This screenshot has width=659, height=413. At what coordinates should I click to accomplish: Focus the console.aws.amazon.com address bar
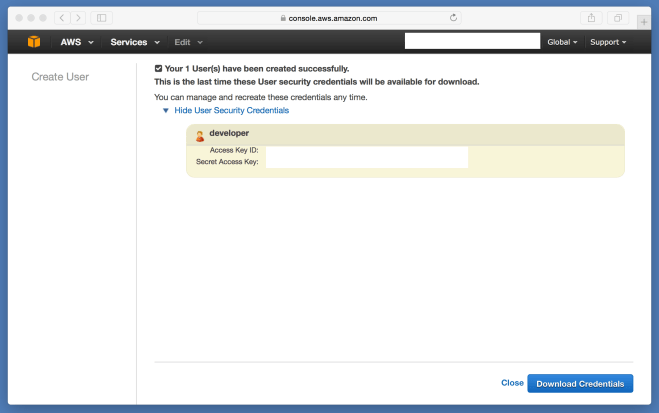[328, 18]
